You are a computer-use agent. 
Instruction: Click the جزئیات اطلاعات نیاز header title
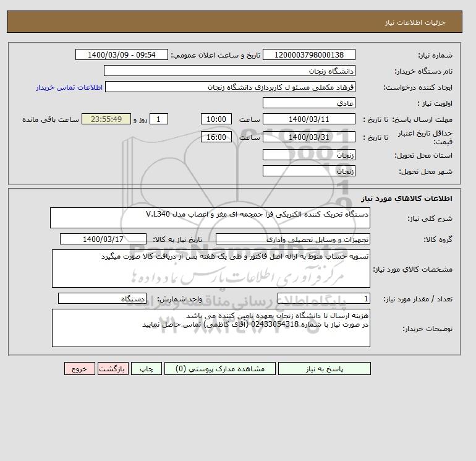click(415, 22)
